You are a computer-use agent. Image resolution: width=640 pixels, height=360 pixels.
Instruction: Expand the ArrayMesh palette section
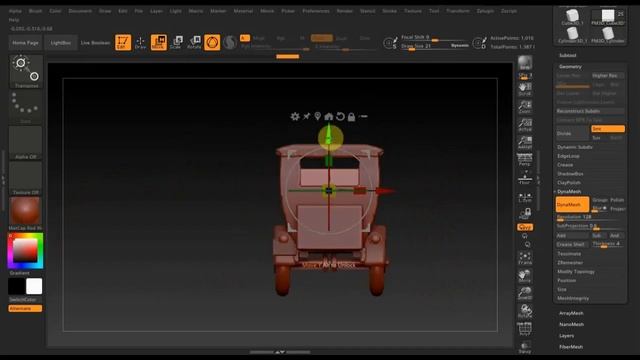click(571, 313)
